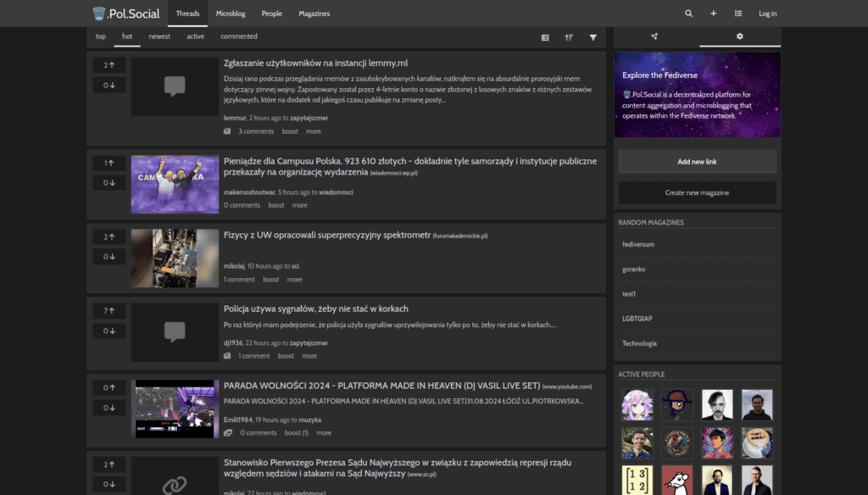Click the plus add-new icon in header
Viewport: 868px width, 495px height.
click(713, 14)
